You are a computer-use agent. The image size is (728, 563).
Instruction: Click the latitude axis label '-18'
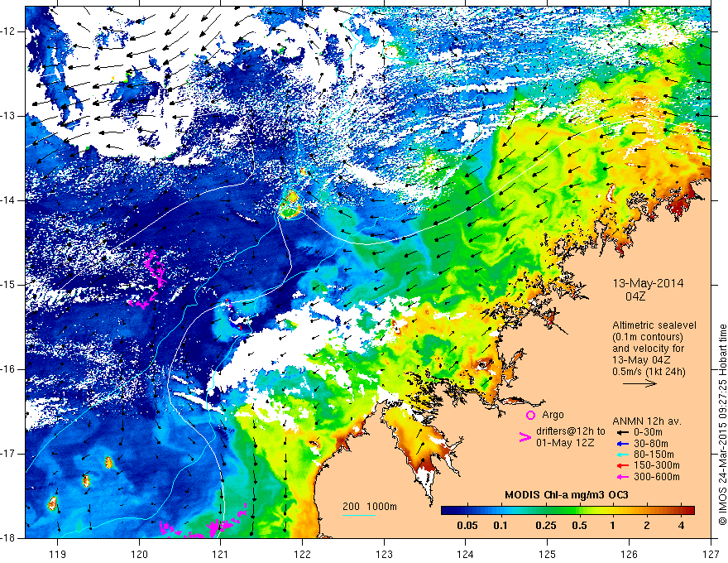coord(9,538)
